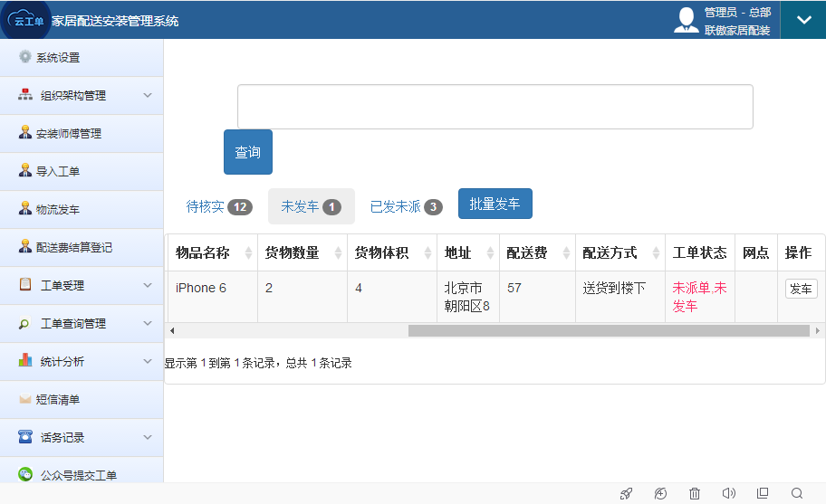Click the 发车 button in iPhone 6 row
Image resolution: width=826 pixels, height=504 pixels.
(801, 289)
